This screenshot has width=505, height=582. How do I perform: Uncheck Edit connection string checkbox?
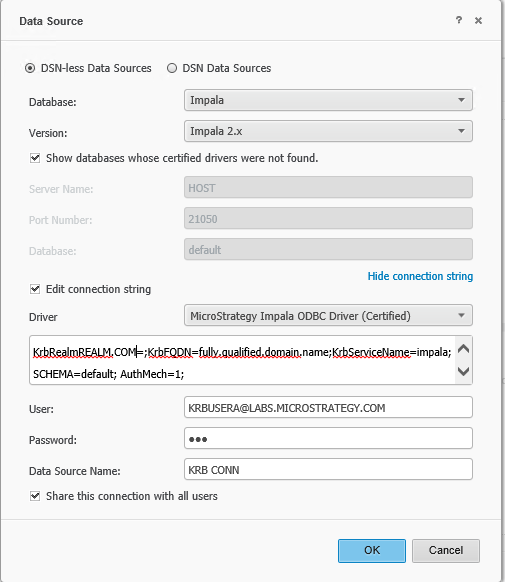pos(35,289)
